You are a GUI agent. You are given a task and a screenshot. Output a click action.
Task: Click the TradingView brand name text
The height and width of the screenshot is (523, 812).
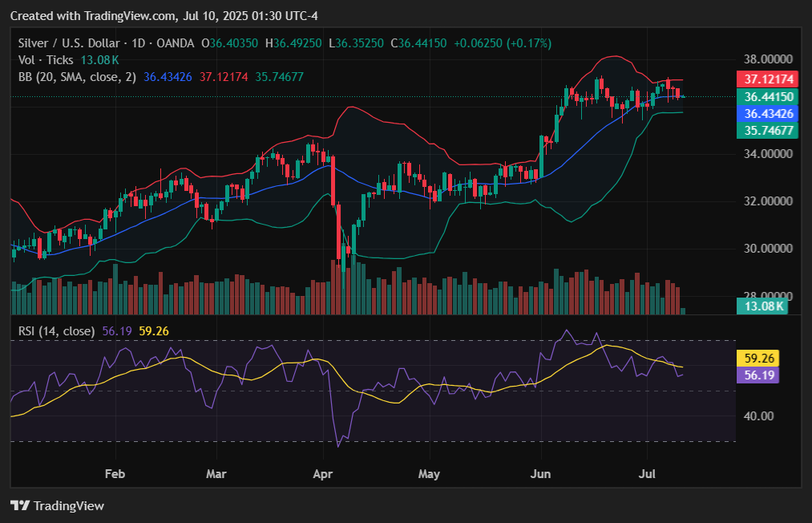coord(69,506)
